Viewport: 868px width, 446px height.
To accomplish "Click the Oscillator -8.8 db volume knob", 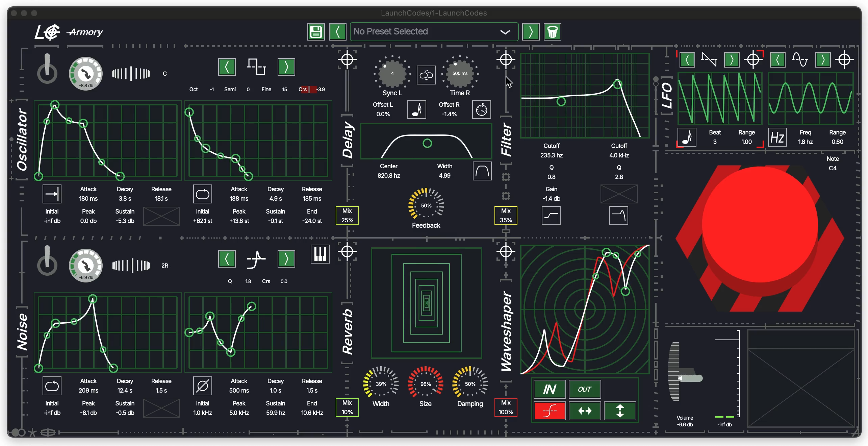I will (86, 74).
